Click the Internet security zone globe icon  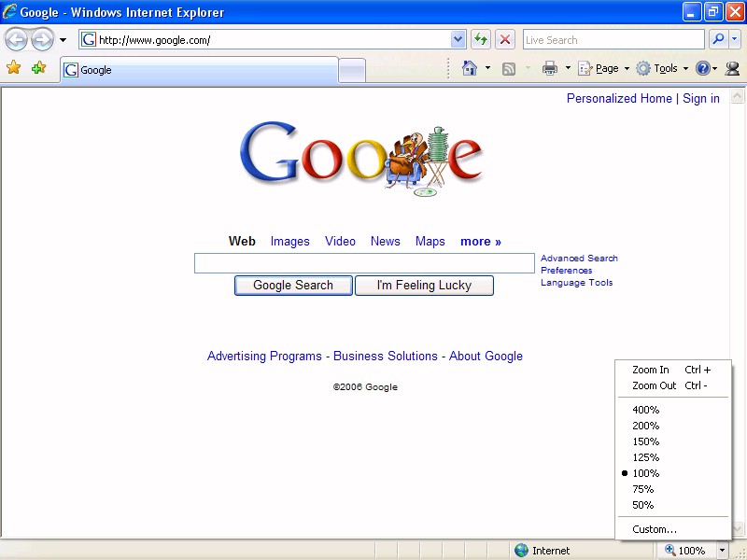[x=522, y=551]
